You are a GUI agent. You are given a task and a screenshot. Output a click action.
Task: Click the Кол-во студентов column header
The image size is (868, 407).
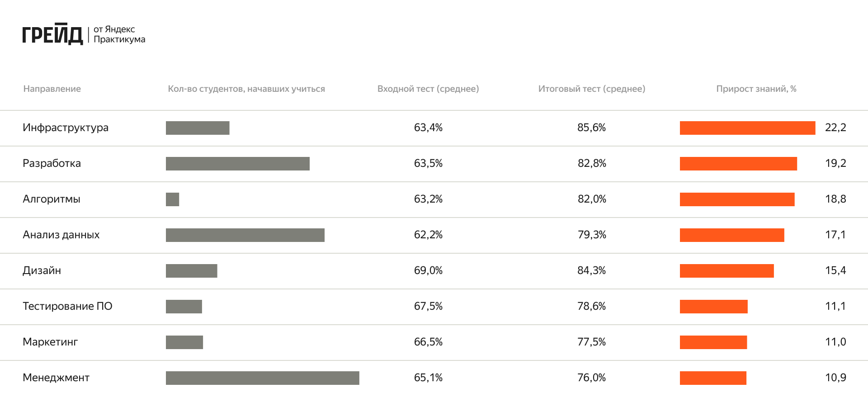[x=246, y=89]
